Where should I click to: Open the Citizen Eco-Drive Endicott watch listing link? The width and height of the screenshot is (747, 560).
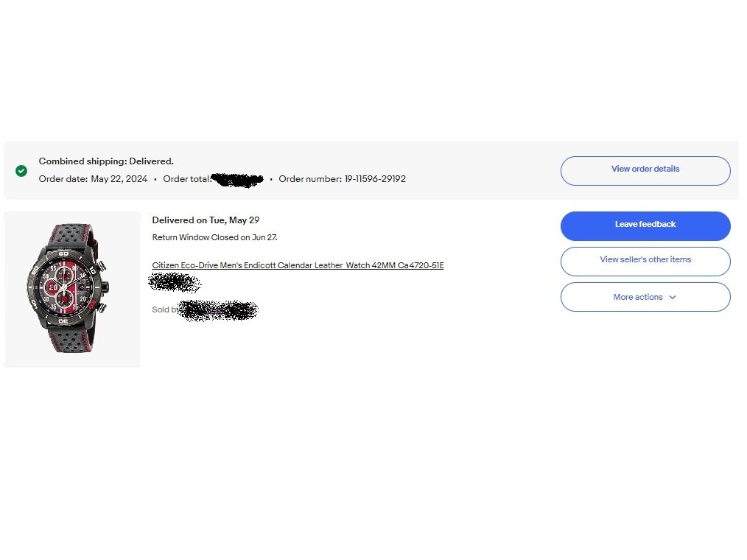point(298,265)
